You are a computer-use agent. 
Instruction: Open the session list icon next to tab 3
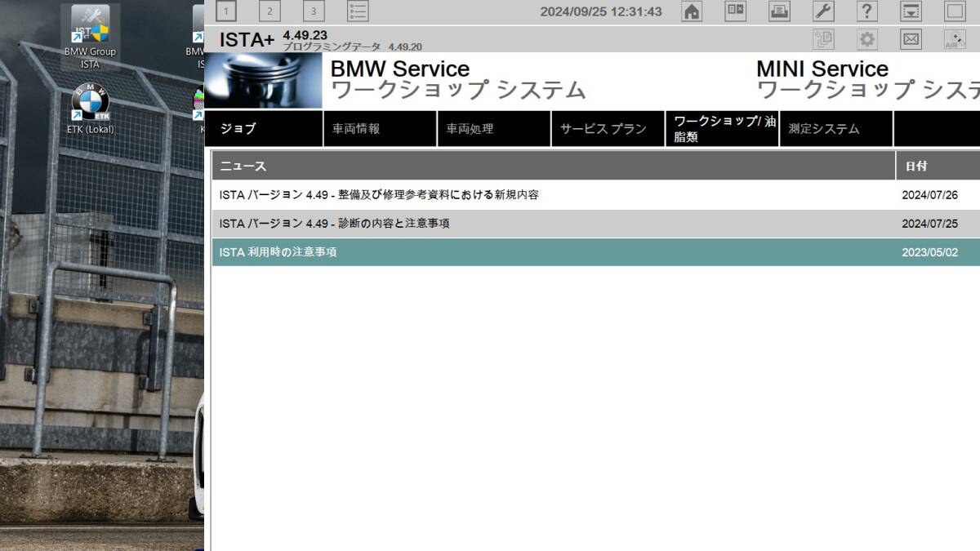point(357,11)
